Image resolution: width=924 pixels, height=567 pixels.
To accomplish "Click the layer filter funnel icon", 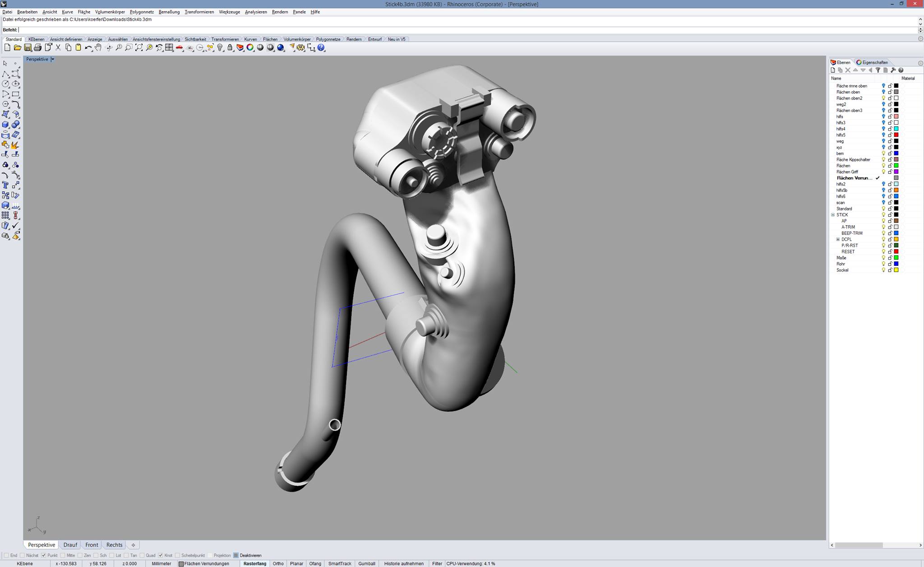I will 878,70.
